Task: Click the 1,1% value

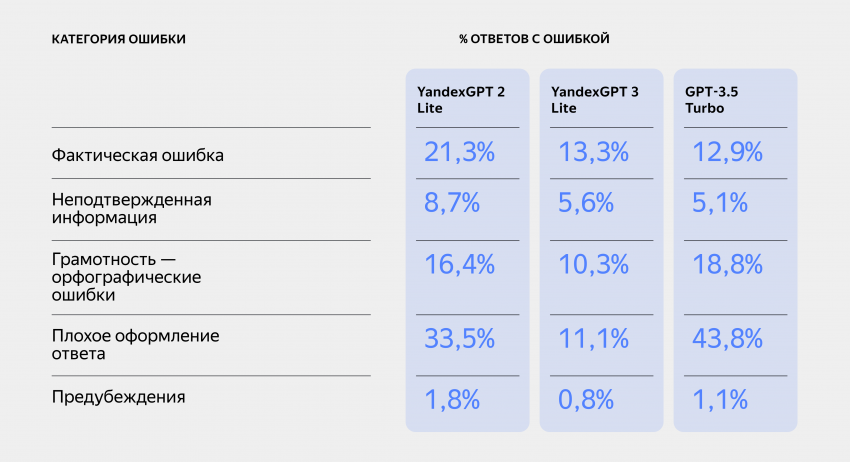Action: (720, 401)
